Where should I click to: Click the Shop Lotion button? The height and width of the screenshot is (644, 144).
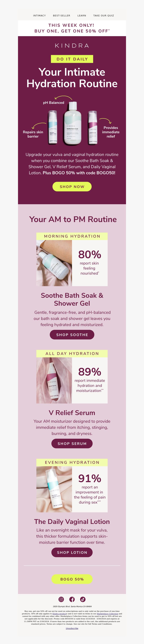72,552
